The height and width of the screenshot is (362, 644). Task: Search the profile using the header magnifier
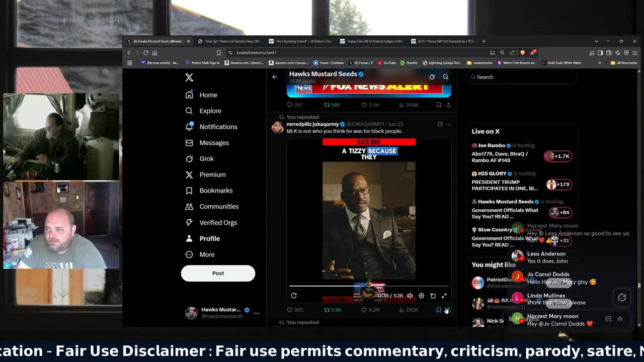[x=445, y=77]
